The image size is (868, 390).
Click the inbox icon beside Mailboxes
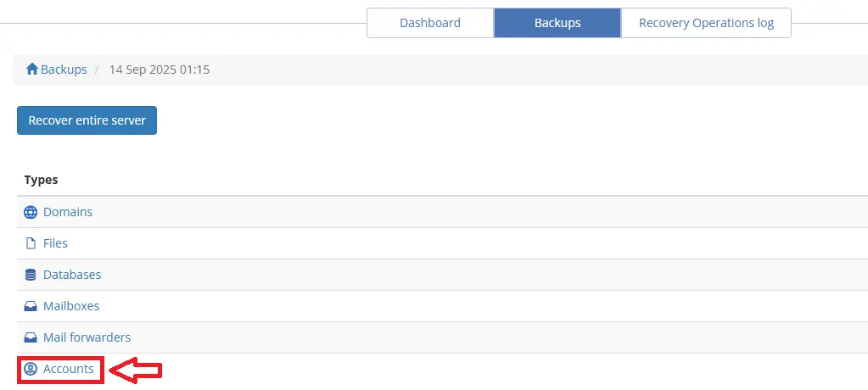point(31,306)
